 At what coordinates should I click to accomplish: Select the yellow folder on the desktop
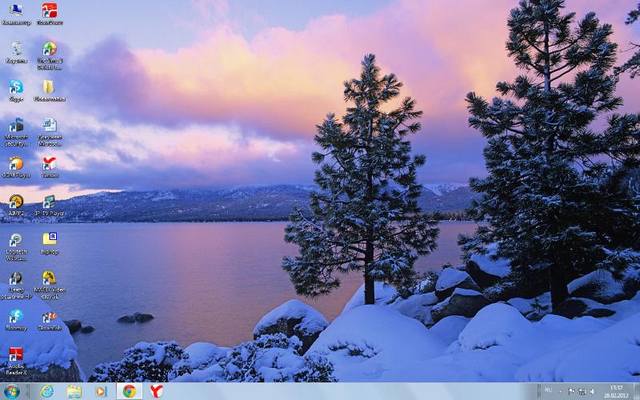(49, 88)
